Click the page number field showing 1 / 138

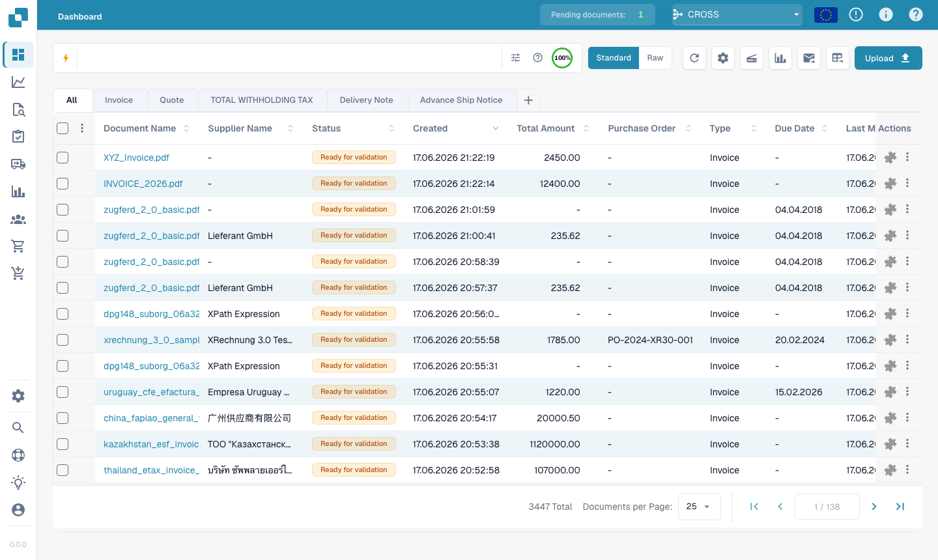(x=827, y=507)
